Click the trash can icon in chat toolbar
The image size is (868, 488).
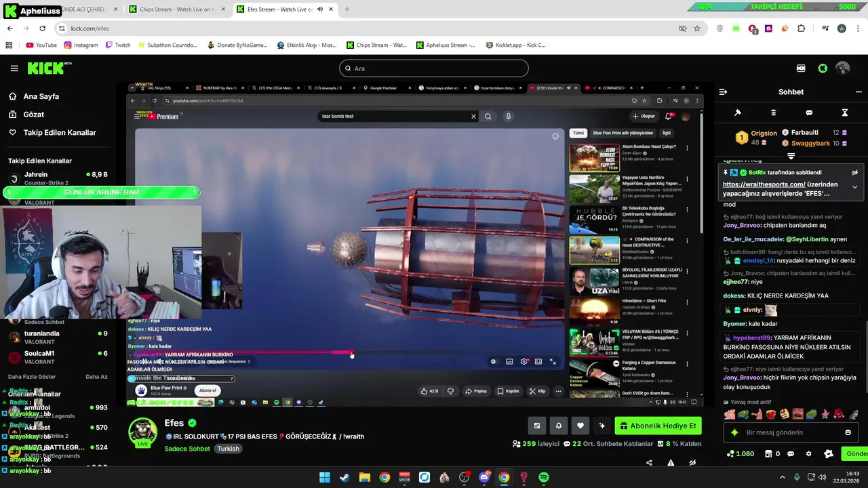pos(773,113)
